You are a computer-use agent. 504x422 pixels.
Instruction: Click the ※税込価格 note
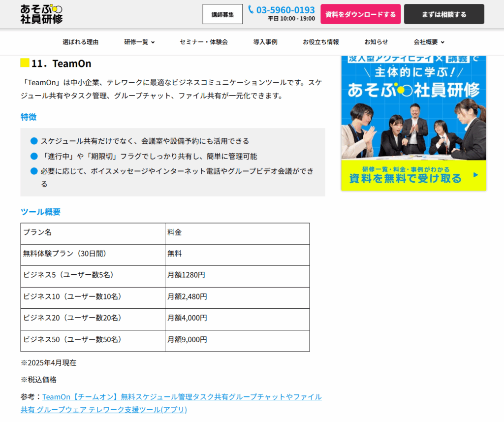(x=38, y=380)
